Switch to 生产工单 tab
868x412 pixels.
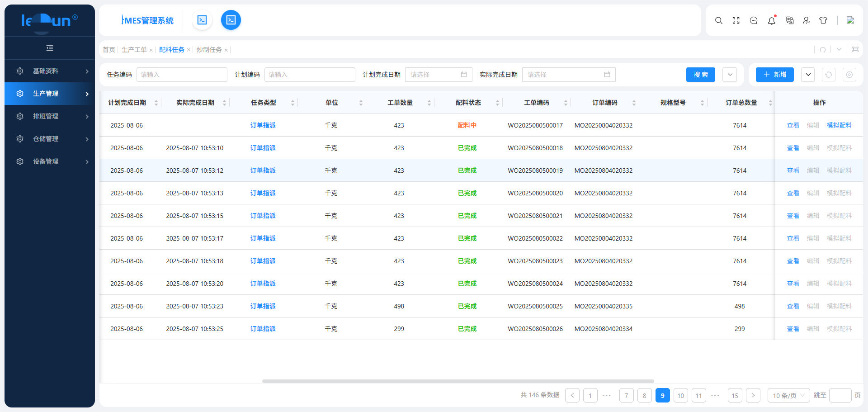click(134, 50)
